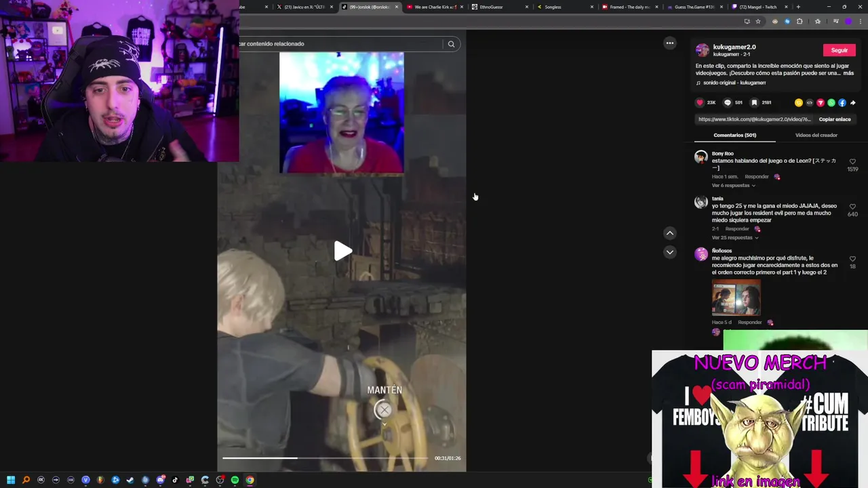Open the image attached in ñoñosos' comment

[x=736, y=298]
